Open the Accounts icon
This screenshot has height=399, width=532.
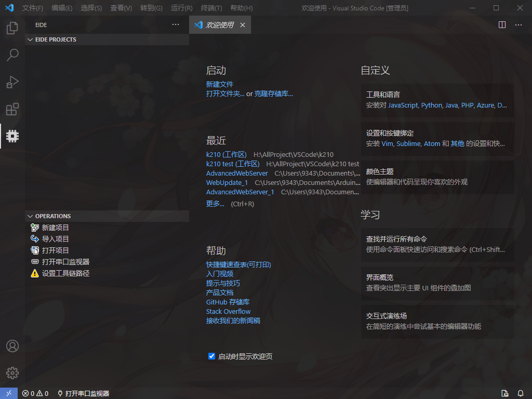(x=12, y=346)
